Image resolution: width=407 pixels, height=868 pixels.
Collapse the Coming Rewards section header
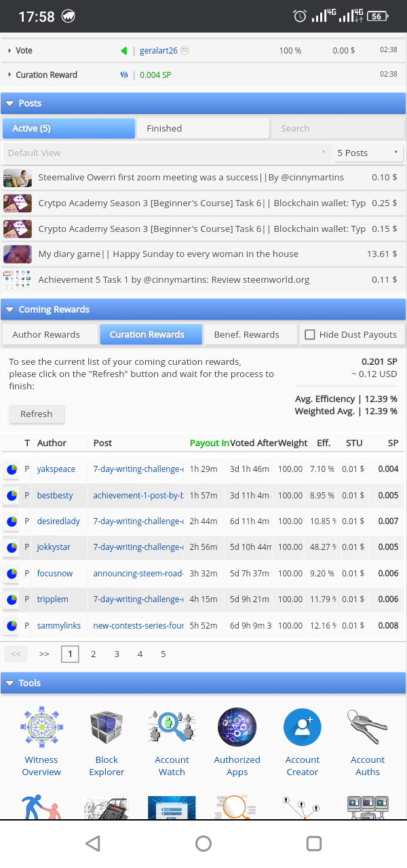pyautogui.click(x=203, y=309)
